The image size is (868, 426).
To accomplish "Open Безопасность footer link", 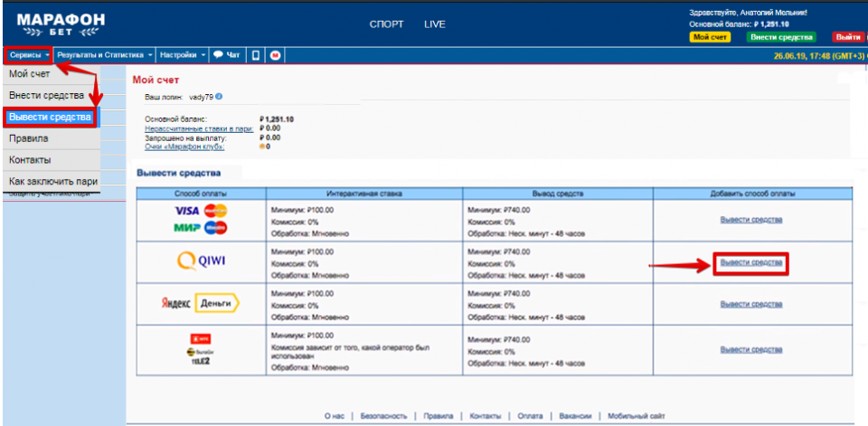I will pyautogui.click(x=383, y=415).
